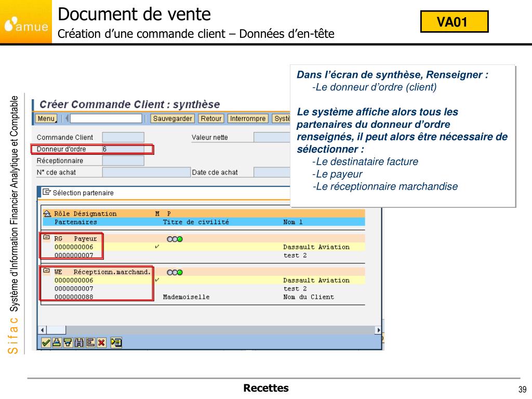Click traffic light status in WE Réceptionn.marchand. row
The width and height of the screenshot is (532, 399).
click(x=175, y=272)
